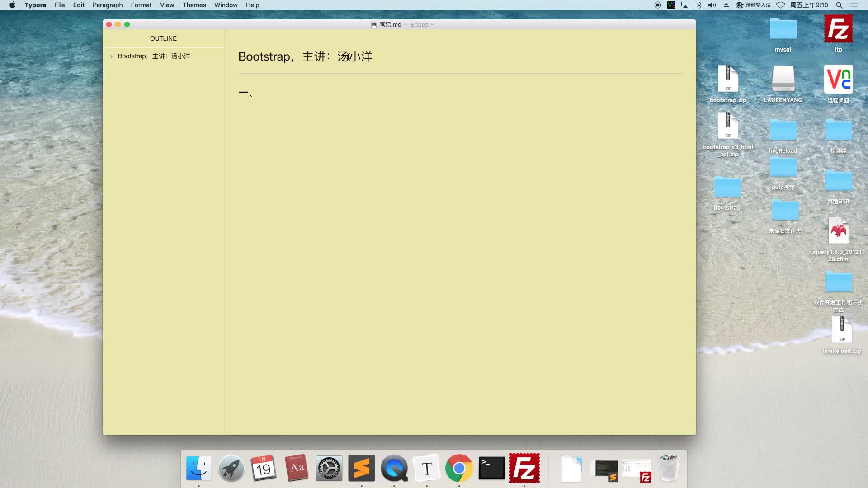Open Launchpad rocket icon in Dock
Viewport: 868px width, 488px height.
tap(231, 468)
